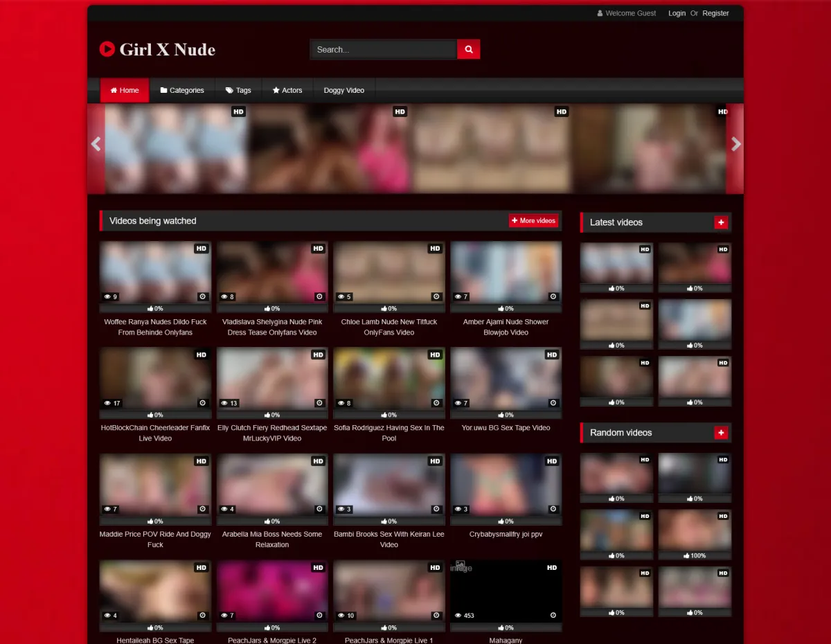Go to the Tags page

(x=238, y=90)
